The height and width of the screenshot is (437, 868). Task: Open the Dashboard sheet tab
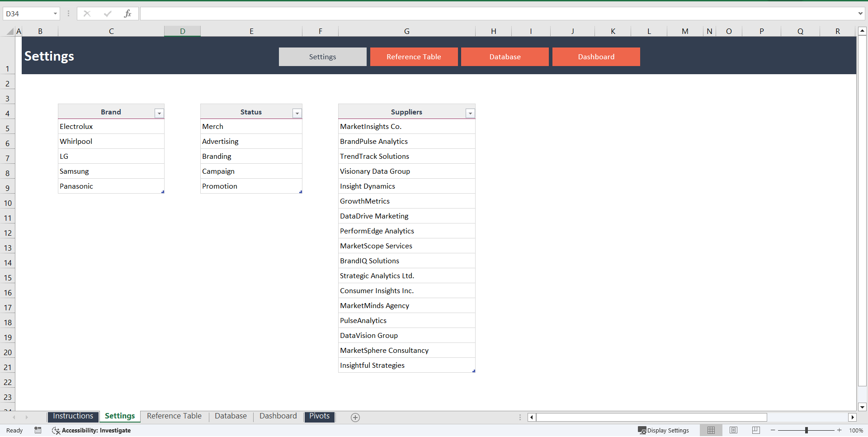click(278, 416)
